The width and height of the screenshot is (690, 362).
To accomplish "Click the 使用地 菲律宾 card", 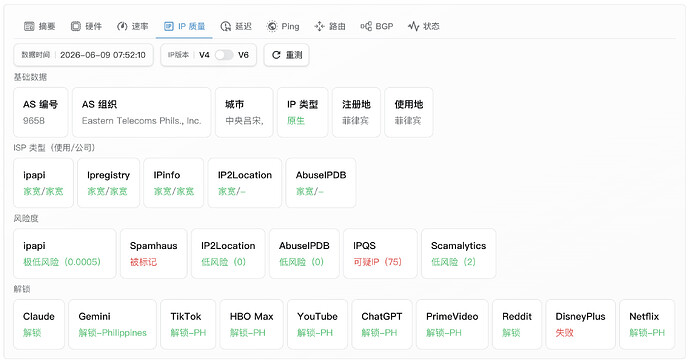I will point(409,112).
